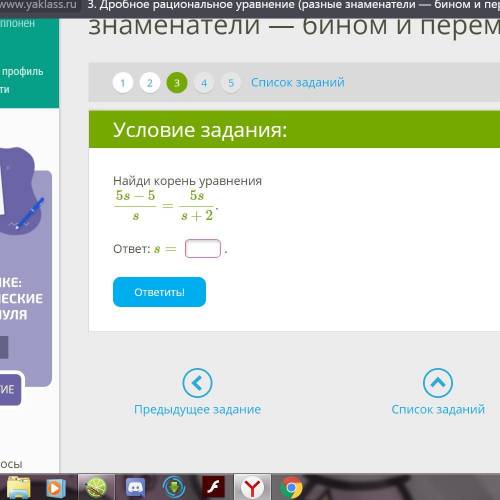Click the up arrow task list icon
Screen dimensions: 500x500
point(438,383)
